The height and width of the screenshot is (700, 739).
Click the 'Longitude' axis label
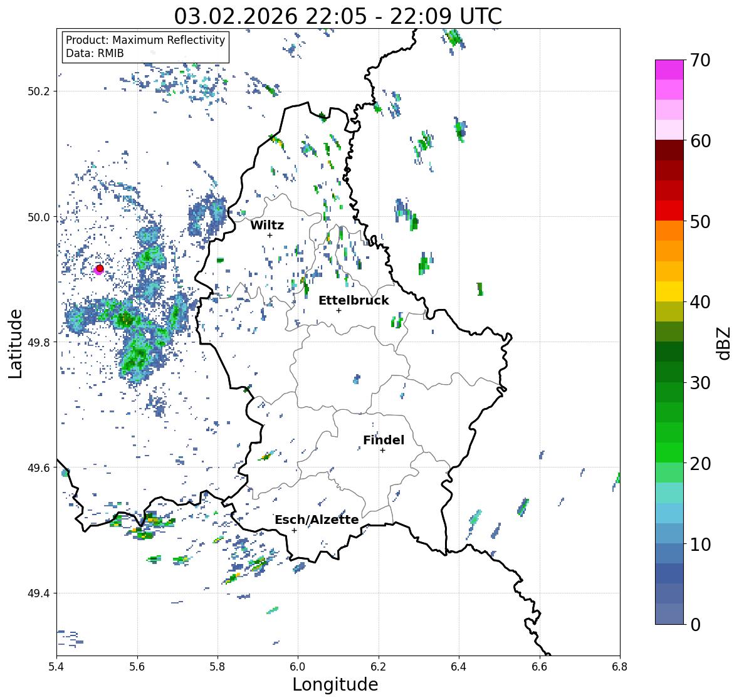[335, 684]
